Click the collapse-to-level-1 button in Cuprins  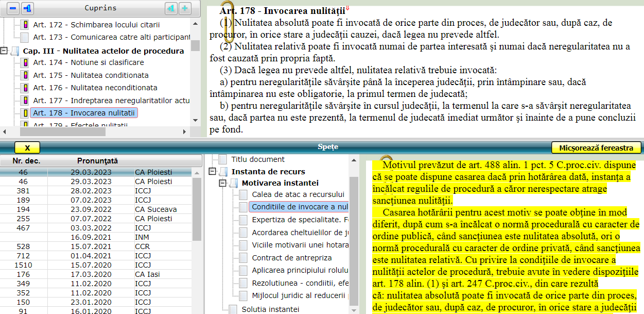pos(27,8)
